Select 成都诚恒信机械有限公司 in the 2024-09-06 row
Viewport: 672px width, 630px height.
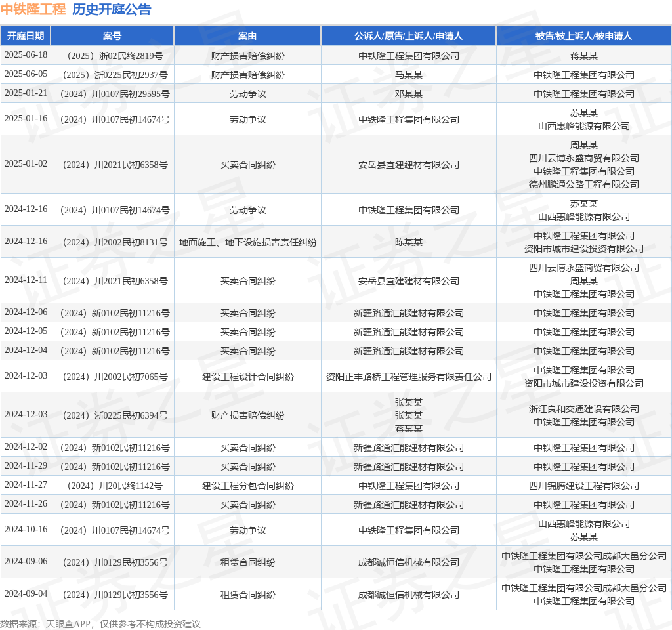point(408,562)
